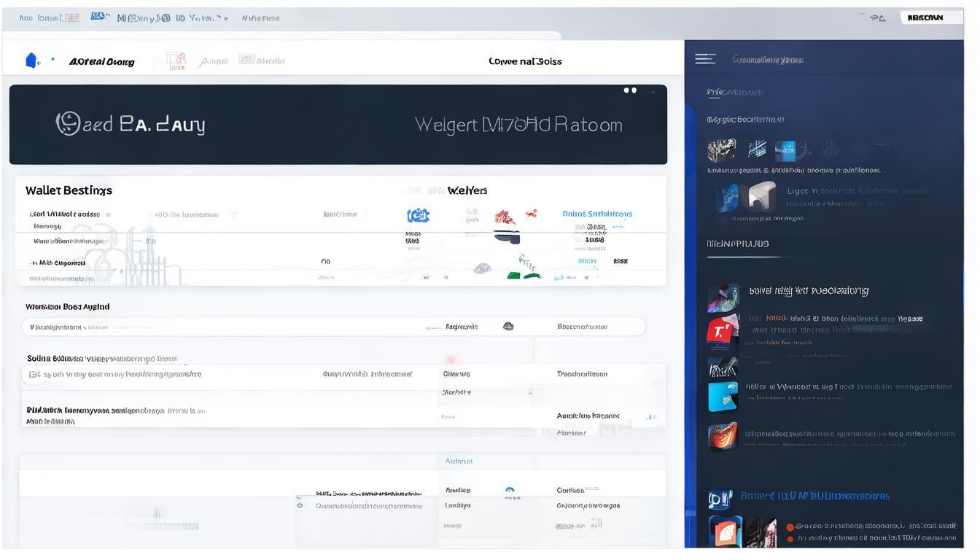Click the dark slider handle in the Wallet table
The height and width of the screenshot is (560, 980).
pyautogui.click(x=507, y=237)
